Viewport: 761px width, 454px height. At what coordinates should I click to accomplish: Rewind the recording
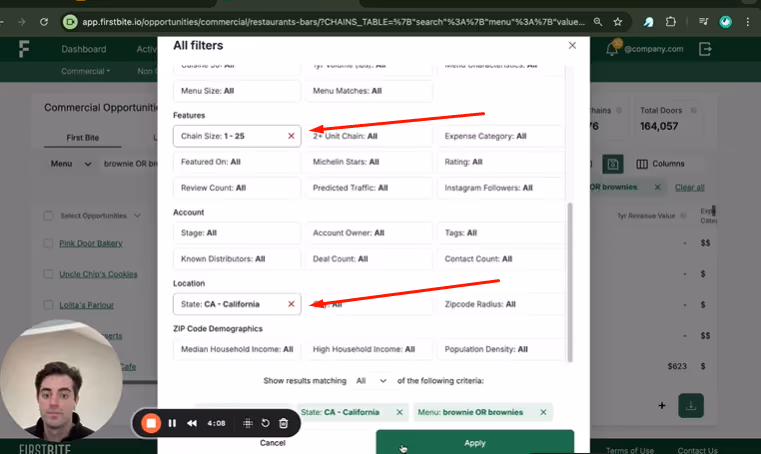(x=192, y=423)
